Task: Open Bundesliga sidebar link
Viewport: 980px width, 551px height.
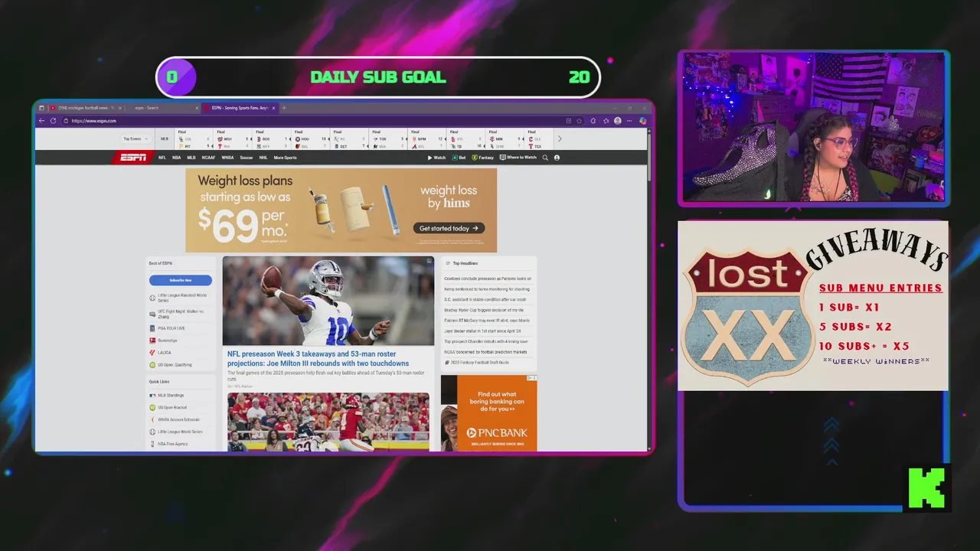Action: 165,341
